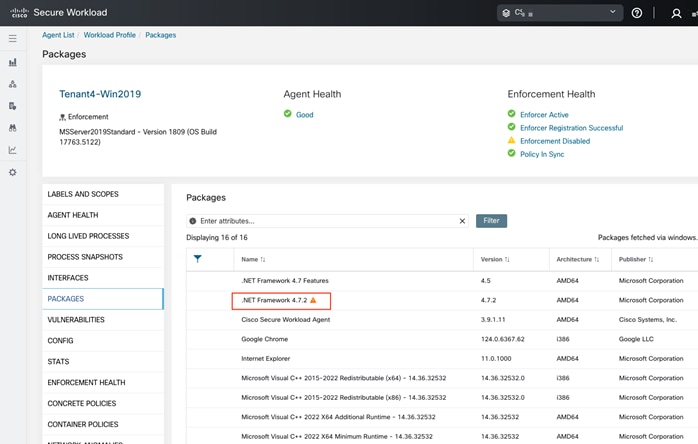Click Cisco Systems, Inc. publisher cell

647,320
